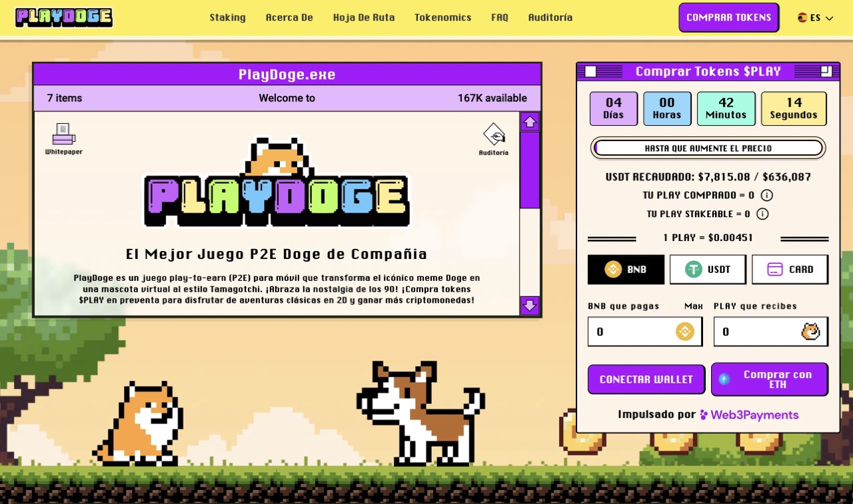Click the '1 PLAY = $0.00451' price text

tap(708, 238)
